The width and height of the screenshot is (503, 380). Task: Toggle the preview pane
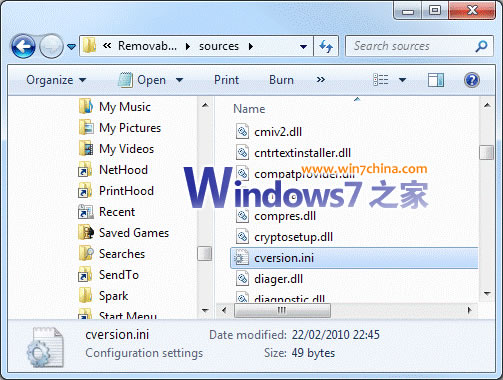pyautogui.click(x=436, y=80)
